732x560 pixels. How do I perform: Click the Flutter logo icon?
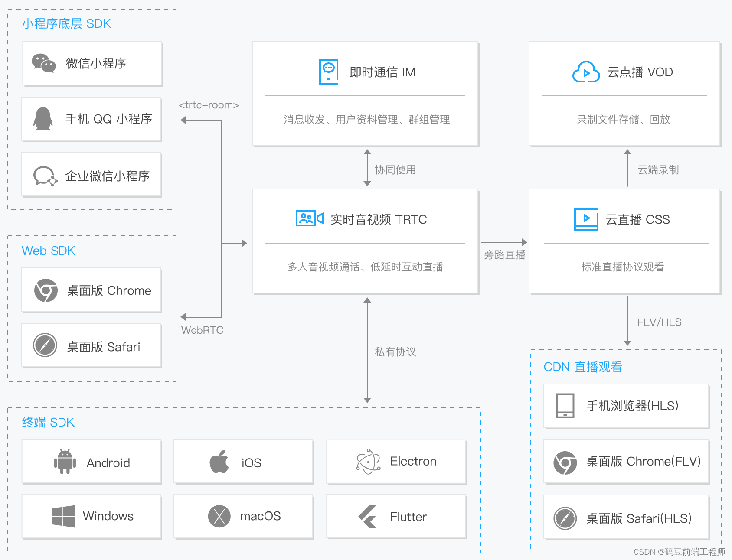click(x=367, y=516)
